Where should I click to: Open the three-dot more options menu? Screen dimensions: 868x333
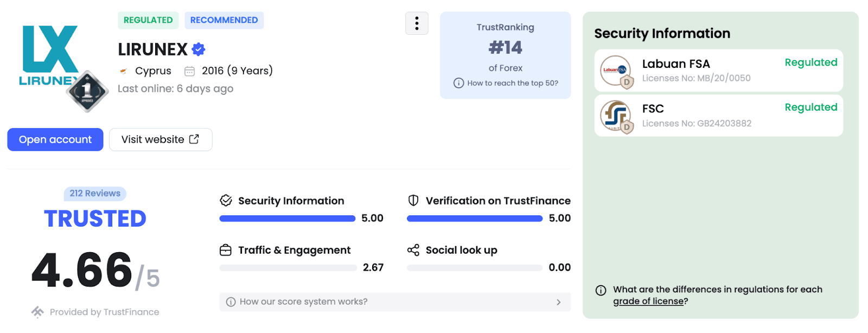click(417, 23)
